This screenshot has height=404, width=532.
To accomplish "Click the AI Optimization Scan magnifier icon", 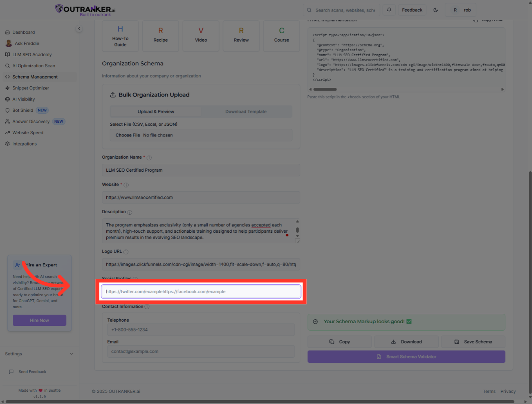I will point(7,66).
